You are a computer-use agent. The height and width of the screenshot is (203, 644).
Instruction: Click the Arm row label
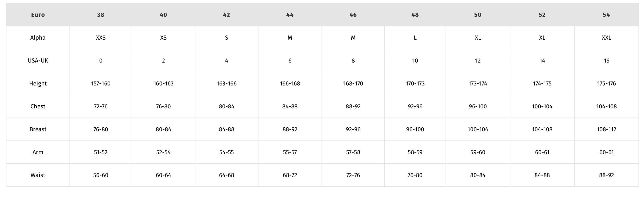click(38, 152)
